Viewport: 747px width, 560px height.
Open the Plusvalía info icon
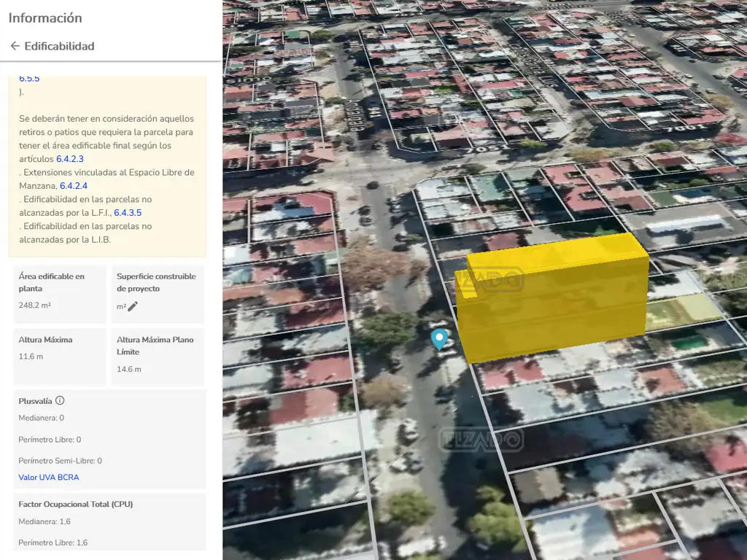click(x=60, y=400)
